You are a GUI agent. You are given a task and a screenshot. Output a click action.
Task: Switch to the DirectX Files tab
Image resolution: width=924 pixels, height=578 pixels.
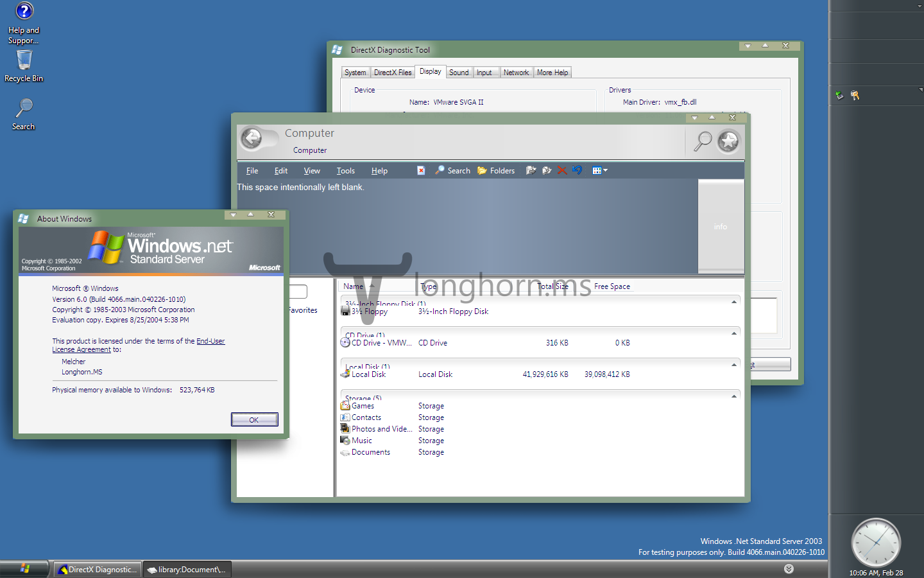(x=393, y=73)
